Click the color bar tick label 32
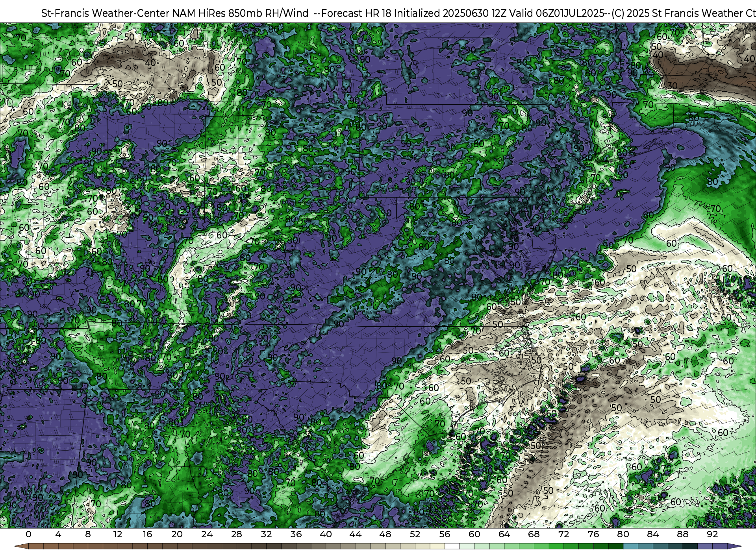Image resolution: width=756 pixels, height=551 pixels. [x=266, y=534]
